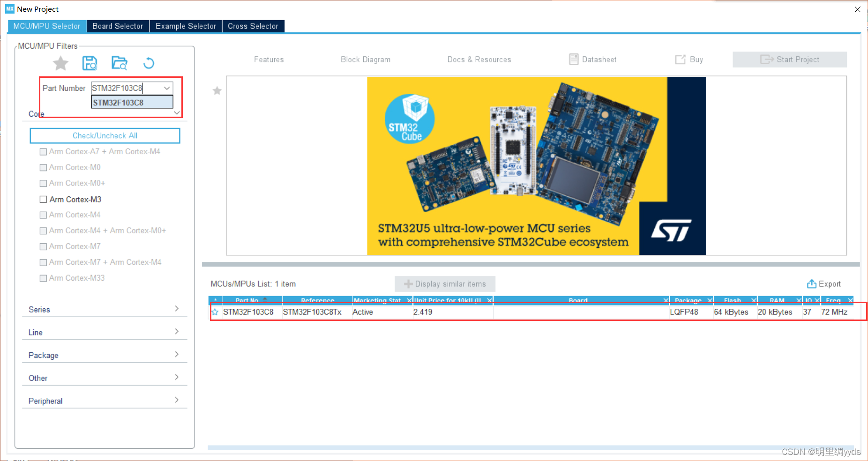
Task: Toggle Arm Cortex-M7 + Arm Cortex-M4 checkbox
Action: point(43,262)
